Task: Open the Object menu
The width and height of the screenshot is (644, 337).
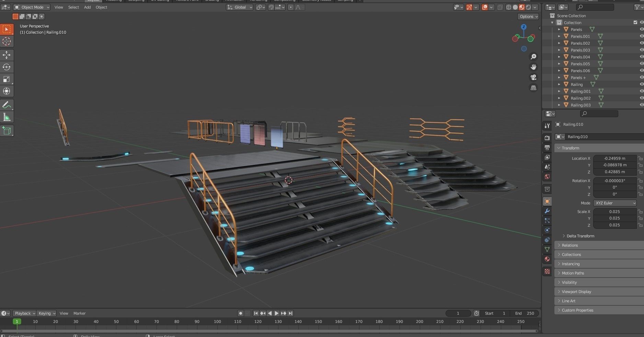Action: [x=101, y=7]
